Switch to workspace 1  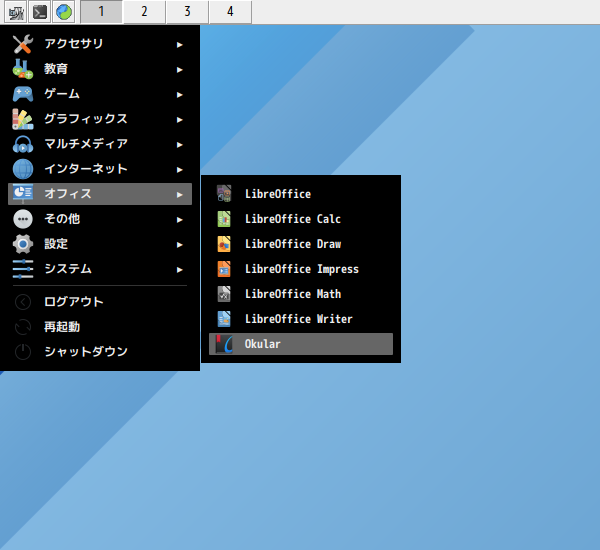point(101,12)
